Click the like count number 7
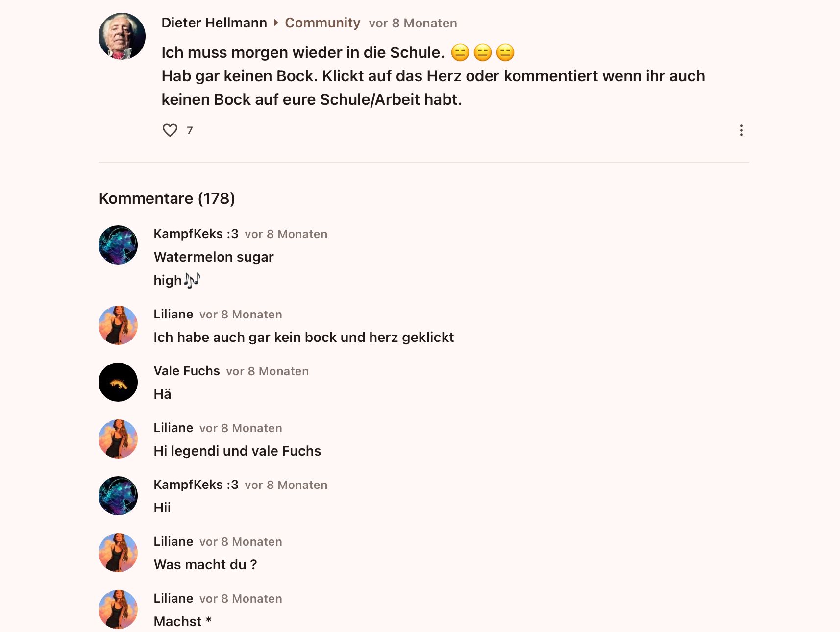 pyautogui.click(x=190, y=130)
